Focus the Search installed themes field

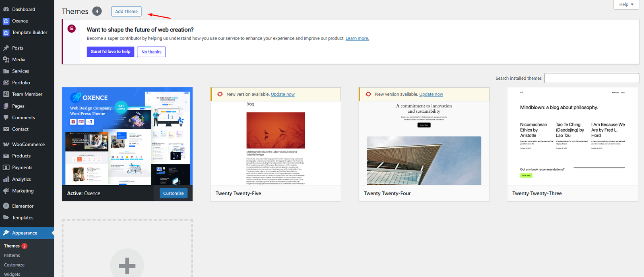(591, 78)
